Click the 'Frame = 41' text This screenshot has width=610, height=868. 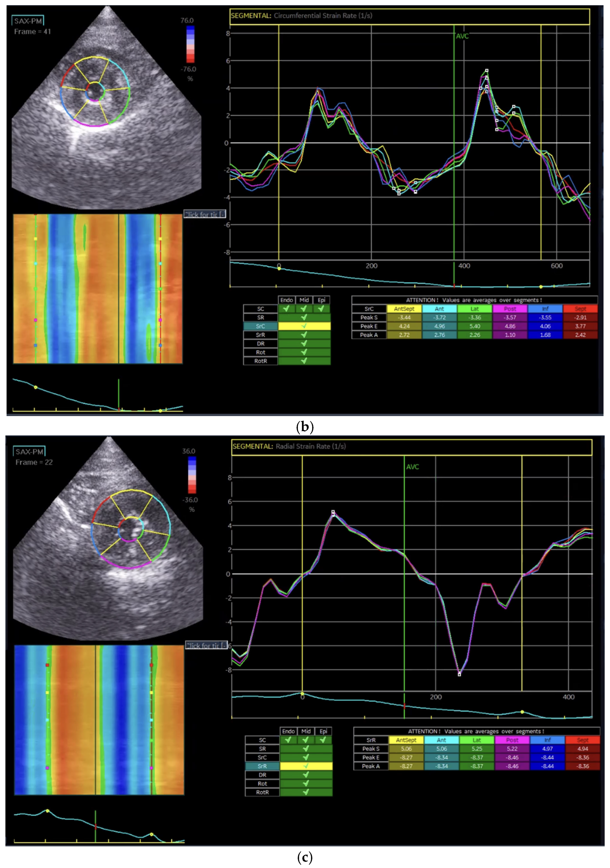tap(32, 32)
